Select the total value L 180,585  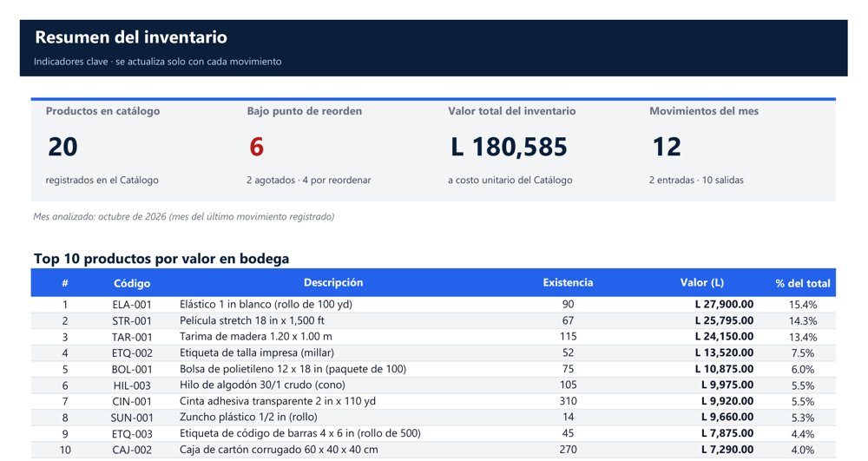tap(509, 147)
